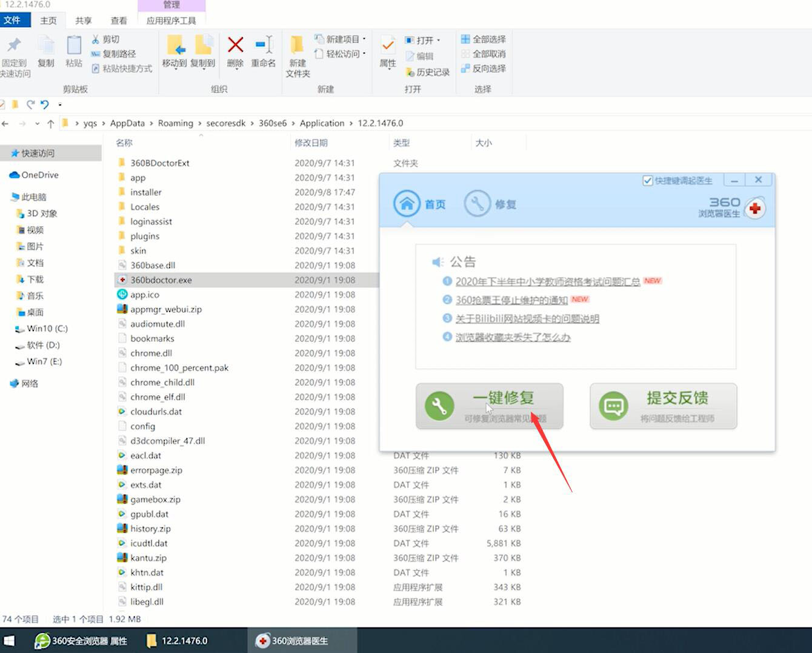This screenshot has width=812, height=653.
Task: Click Pin to Quick access (固定到快速访问) icon
Action: (x=14, y=45)
